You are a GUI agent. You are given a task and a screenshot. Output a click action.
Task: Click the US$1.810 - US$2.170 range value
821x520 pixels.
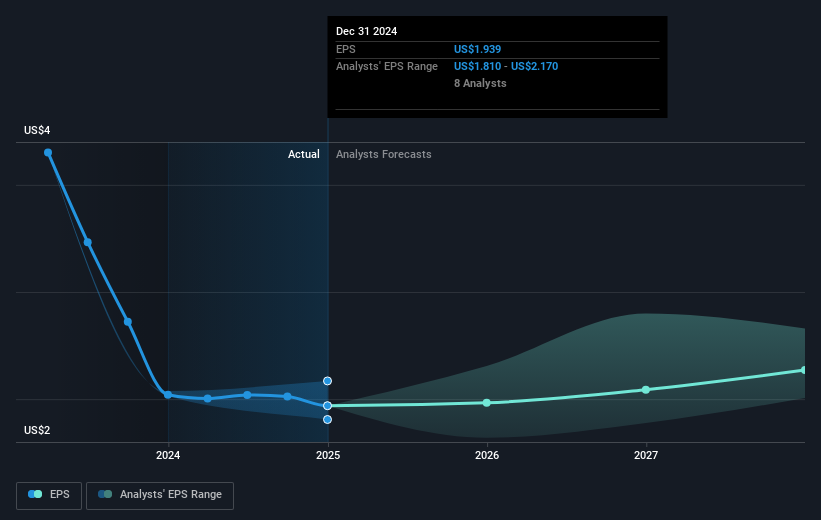[x=506, y=66]
